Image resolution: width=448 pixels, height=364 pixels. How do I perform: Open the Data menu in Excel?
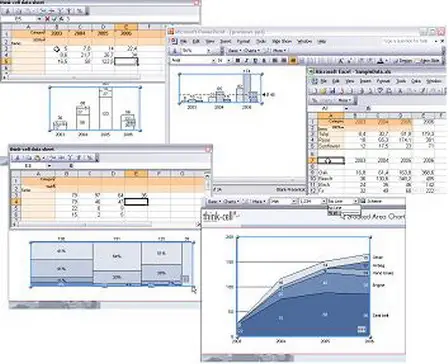pyautogui.click(x=416, y=81)
